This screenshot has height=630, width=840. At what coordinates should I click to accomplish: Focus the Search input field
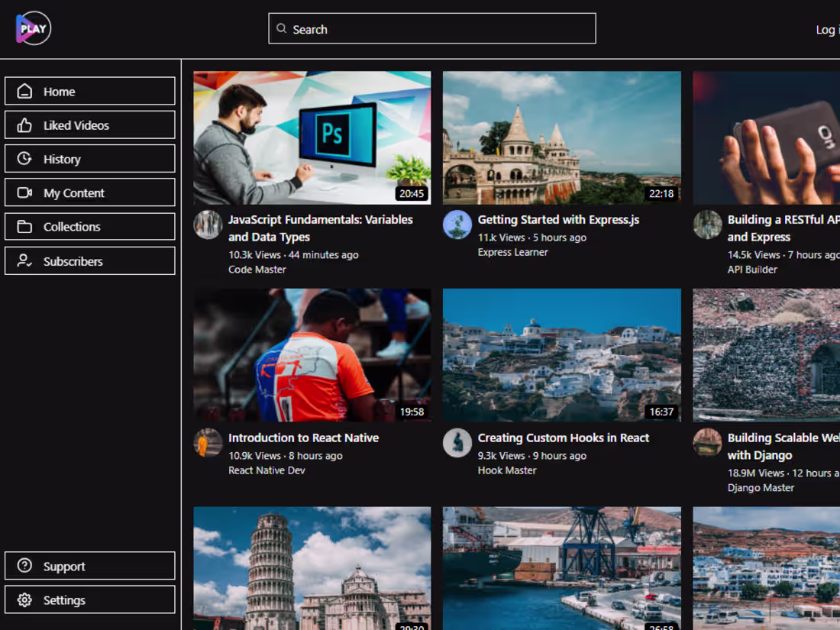tap(431, 28)
